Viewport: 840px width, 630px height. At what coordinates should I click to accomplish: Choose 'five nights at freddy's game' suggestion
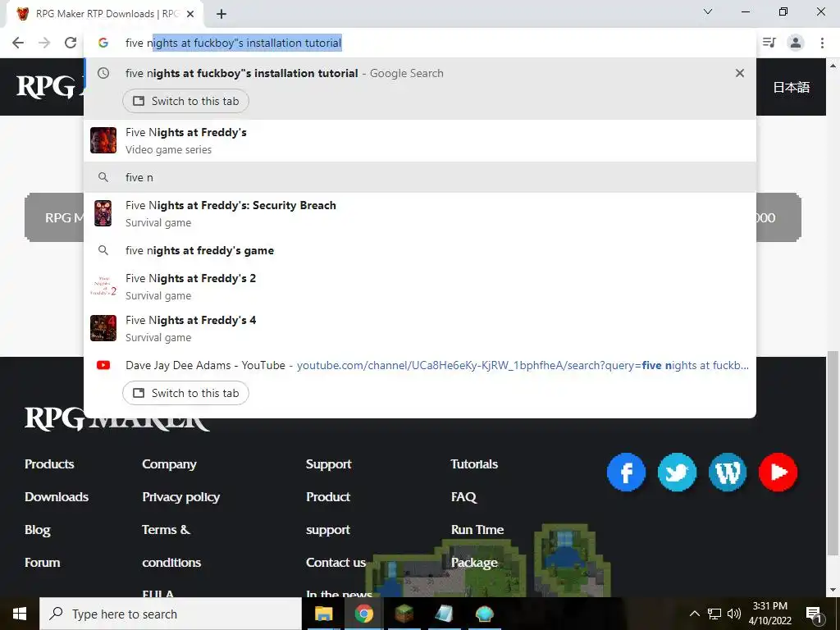point(420,250)
